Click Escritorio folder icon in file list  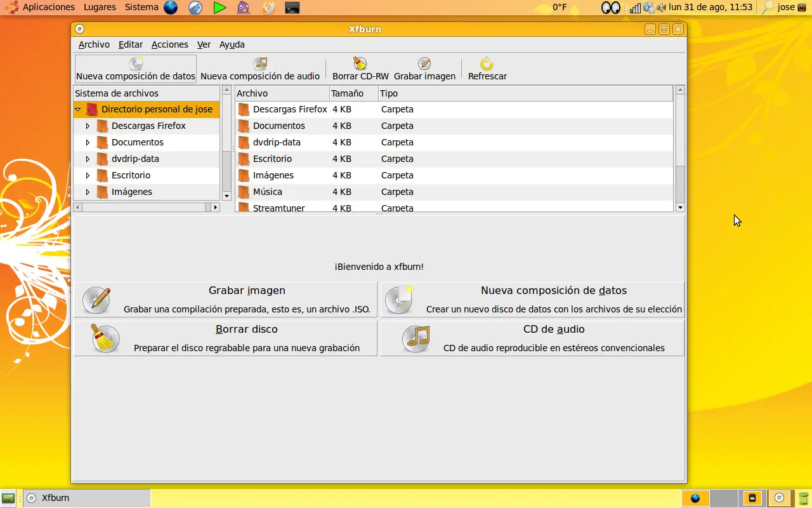click(244, 159)
